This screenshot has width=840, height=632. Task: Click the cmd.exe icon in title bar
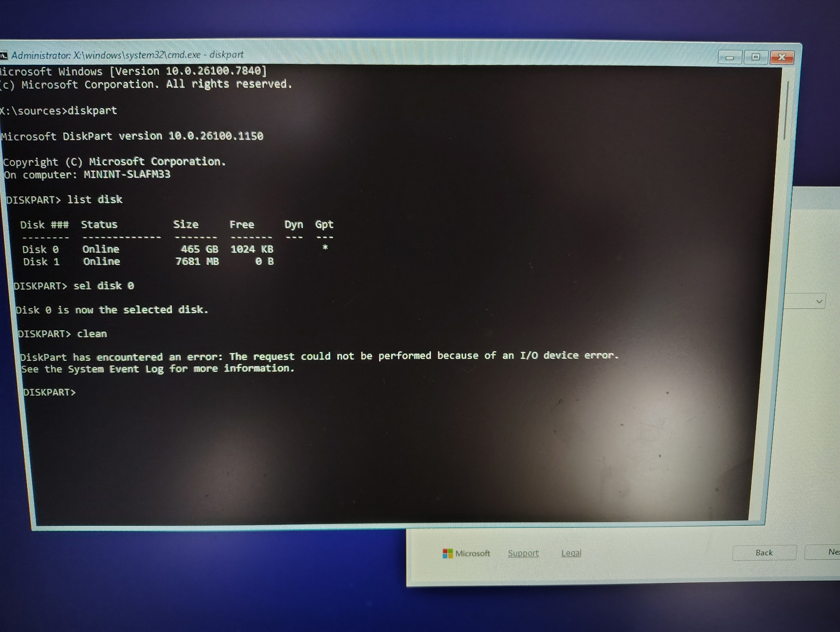tap(3, 55)
